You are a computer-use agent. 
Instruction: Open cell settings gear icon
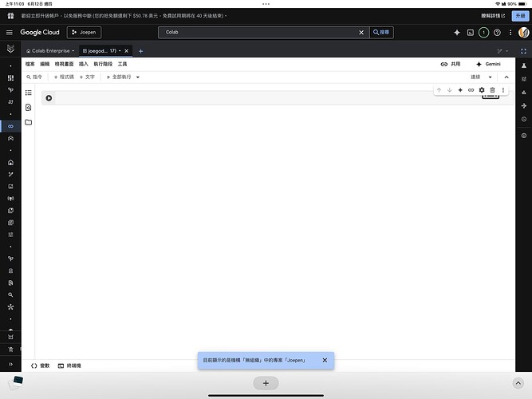tap(482, 90)
